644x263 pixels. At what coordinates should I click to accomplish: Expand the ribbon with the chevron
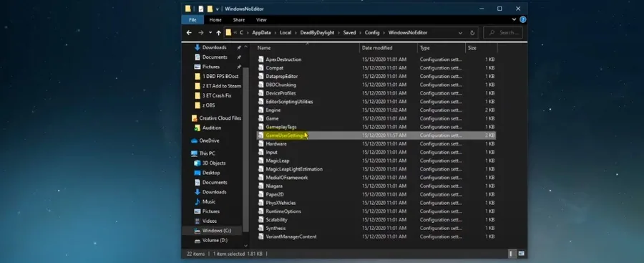[x=514, y=19]
